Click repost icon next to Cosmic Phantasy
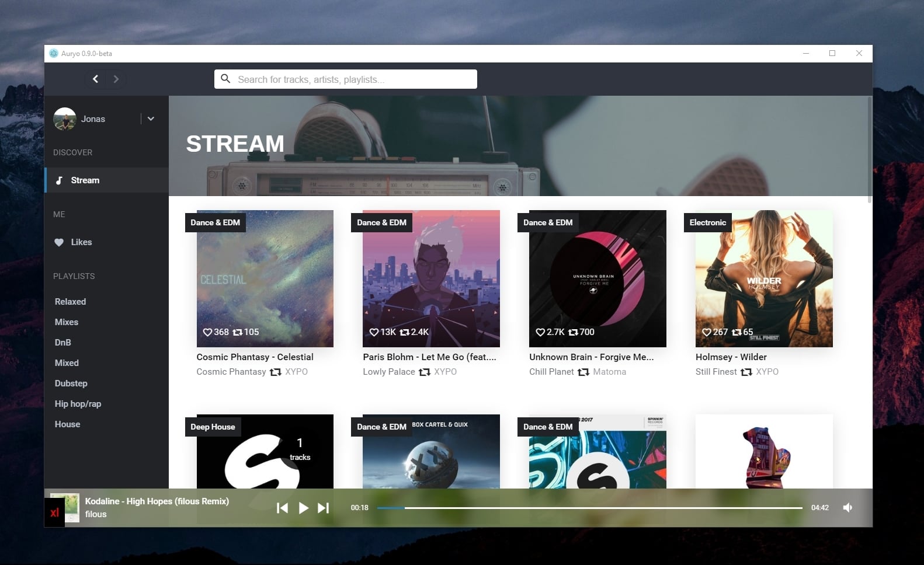The image size is (924, 565). pyautogui.click(x=276, y=372)
